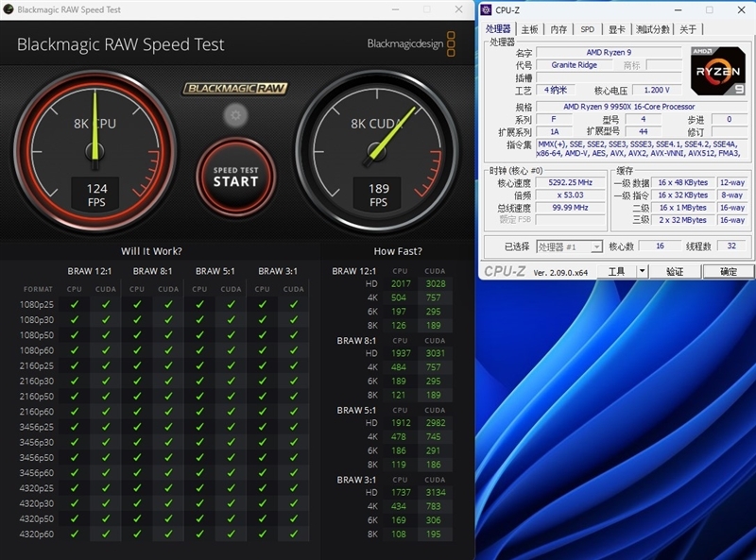Switch to the 关于 tab in CPU-Z

(688, 29)
